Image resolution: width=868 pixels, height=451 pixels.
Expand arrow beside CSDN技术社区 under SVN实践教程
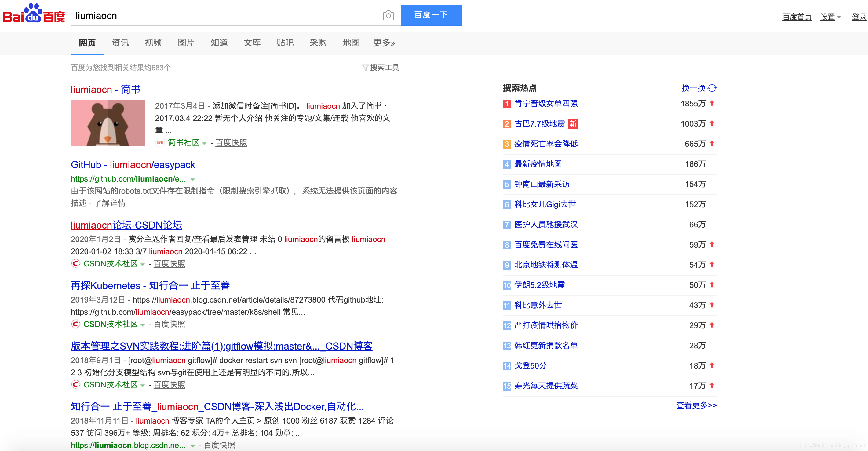point(143,386)
